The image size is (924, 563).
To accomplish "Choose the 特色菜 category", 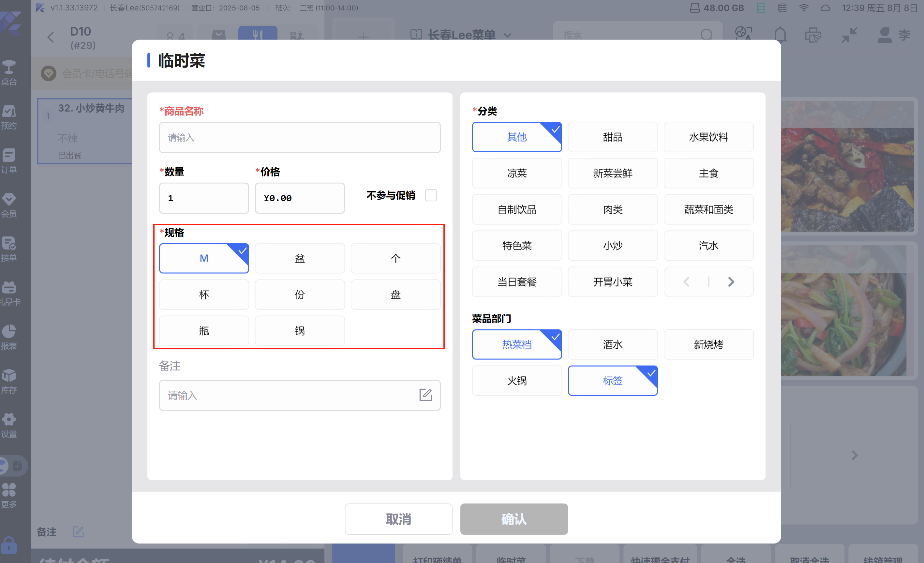I will (x=517, y=245).
